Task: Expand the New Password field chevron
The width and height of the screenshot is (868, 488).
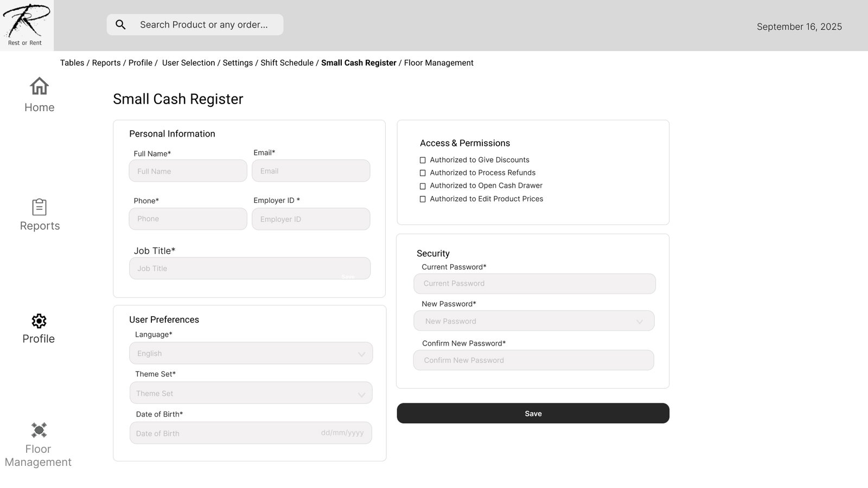Action: tap(640, 322)
